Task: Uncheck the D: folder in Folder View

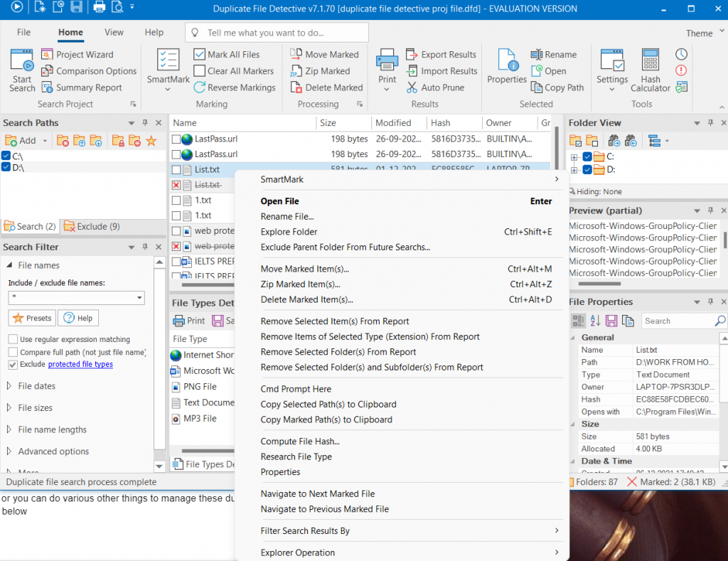Action: coord(587,169)
